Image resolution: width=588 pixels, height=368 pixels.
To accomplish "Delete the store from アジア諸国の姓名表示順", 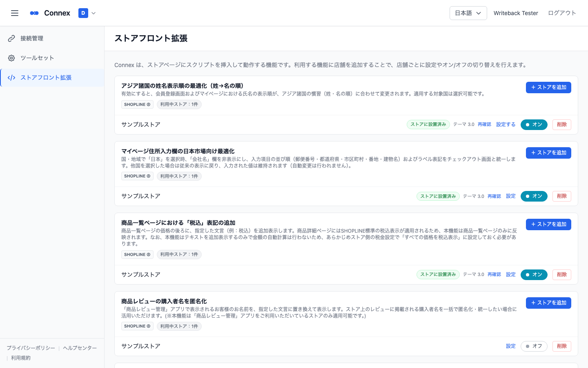I will point(562,125).
